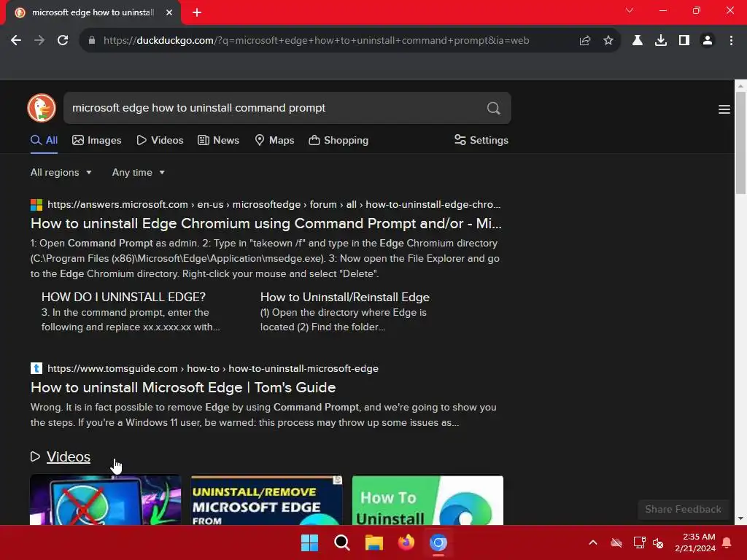Viewport: 747px width, 560px height.
Task: Go back with the browser back arrow
Action: coord(16,41)
